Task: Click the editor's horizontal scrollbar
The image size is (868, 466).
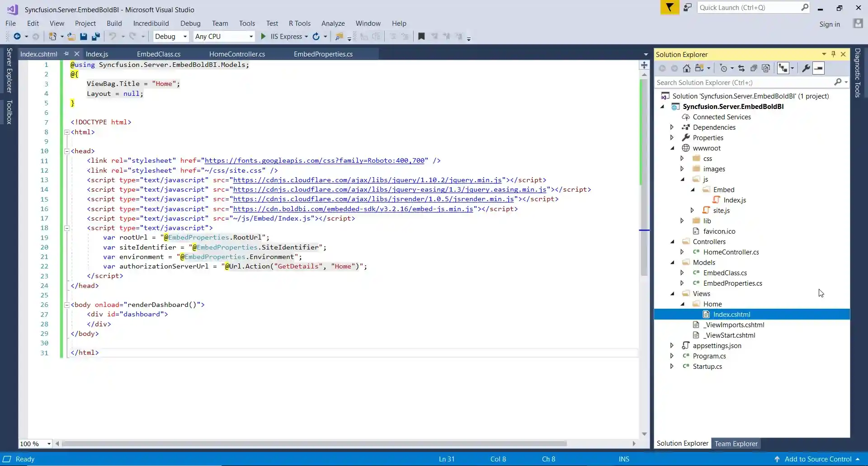Action: coord(314,444)
